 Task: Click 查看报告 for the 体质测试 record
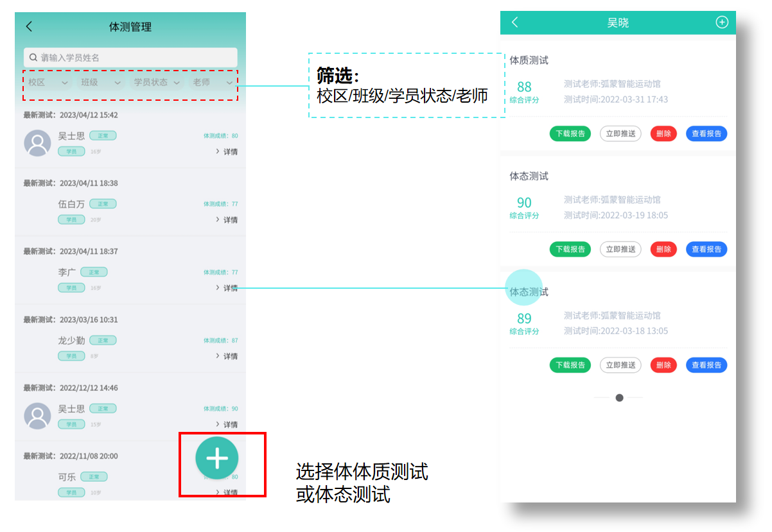click(706, 133)
